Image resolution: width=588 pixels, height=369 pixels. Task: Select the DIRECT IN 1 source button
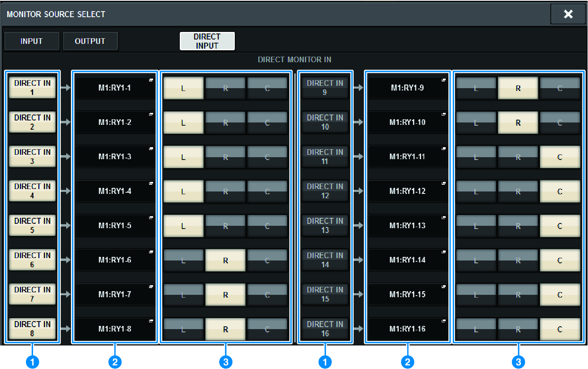(x=32, y=87)
